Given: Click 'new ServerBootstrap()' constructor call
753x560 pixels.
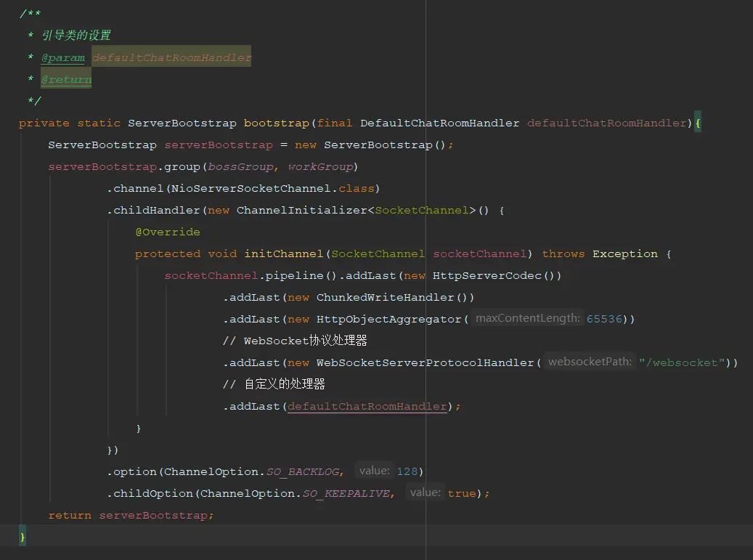Looking at the screenshot, I should [x=370, y=145].
